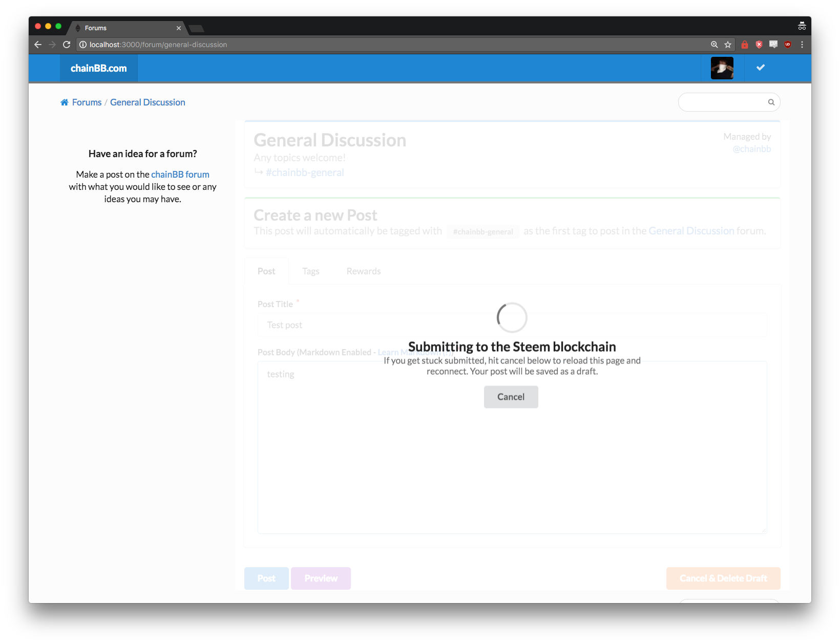Open the zoom magnifier in address bar
Image resolution: width=840 pixels, height=644 pixels.
(714, 45)
